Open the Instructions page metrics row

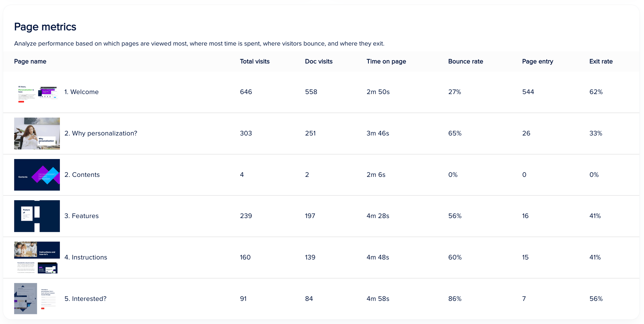[86, 257]
